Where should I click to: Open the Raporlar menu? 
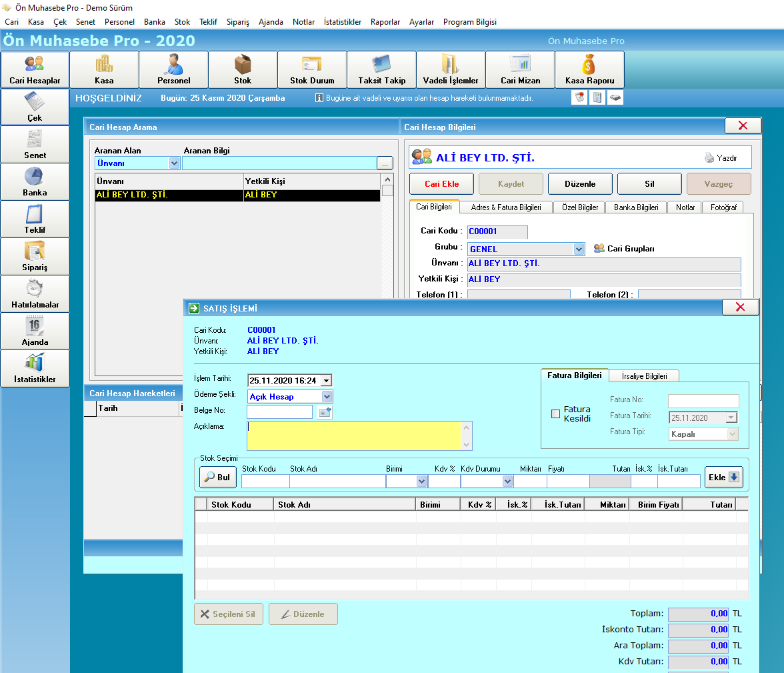click(385, 21)
